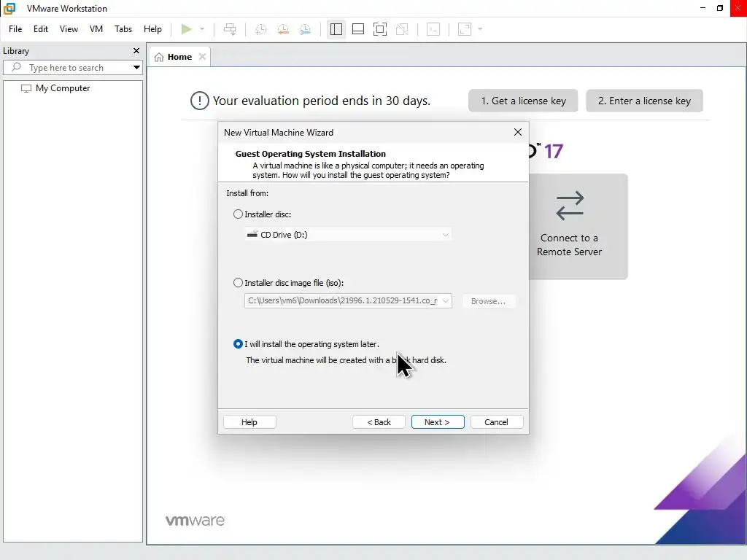Click the Browse button for ISO file
Image resolution: width=747 pixels, height=560 pixels.
point(488,301)
